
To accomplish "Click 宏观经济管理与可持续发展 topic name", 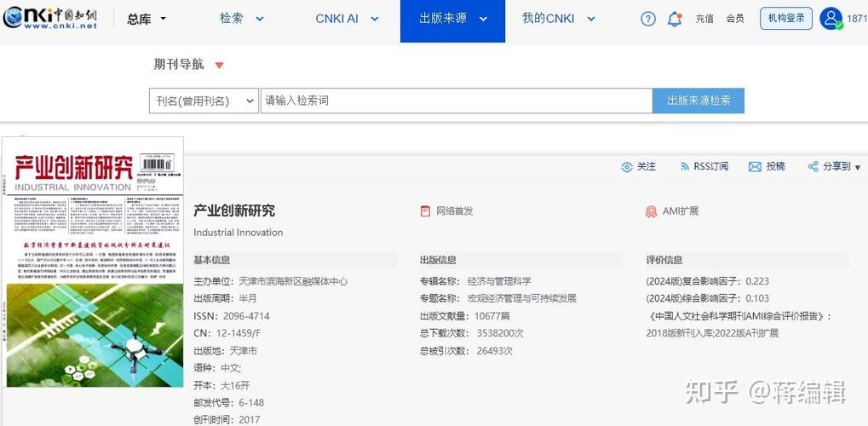I will [x=522, y=298].
